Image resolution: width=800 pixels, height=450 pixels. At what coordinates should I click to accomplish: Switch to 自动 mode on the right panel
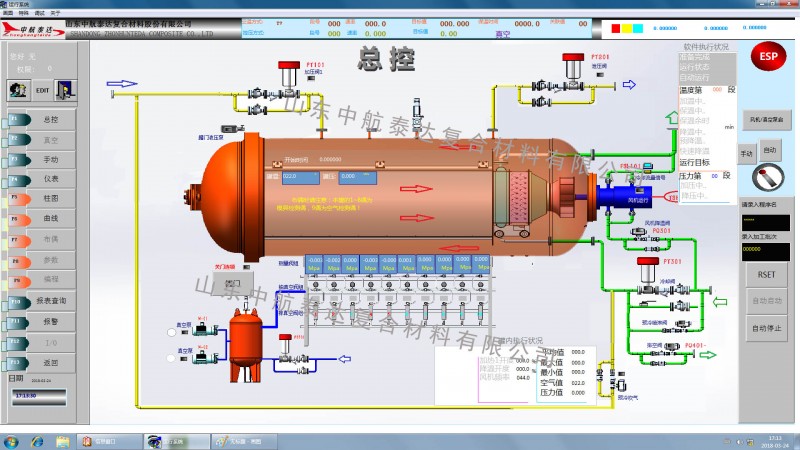[x=769, y=150]
